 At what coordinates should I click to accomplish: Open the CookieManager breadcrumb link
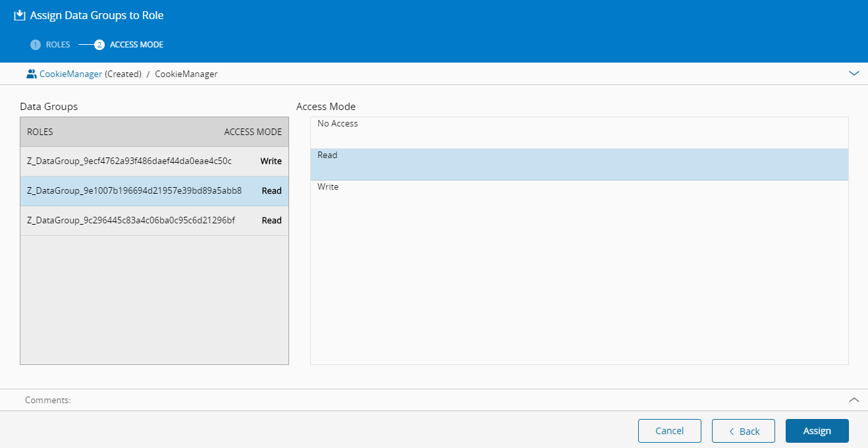click(70, 74)
